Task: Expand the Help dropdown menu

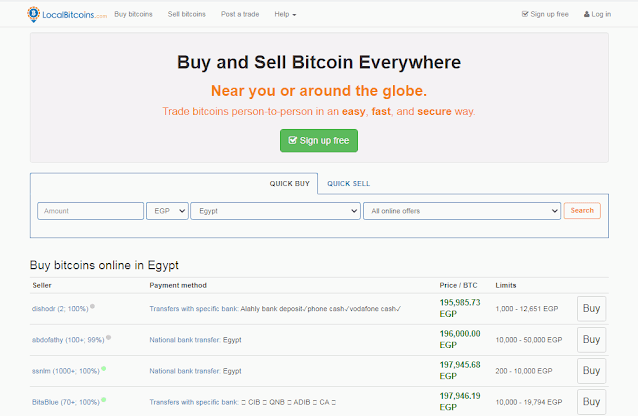Action: pyautogui.click(x=285, y=14)
